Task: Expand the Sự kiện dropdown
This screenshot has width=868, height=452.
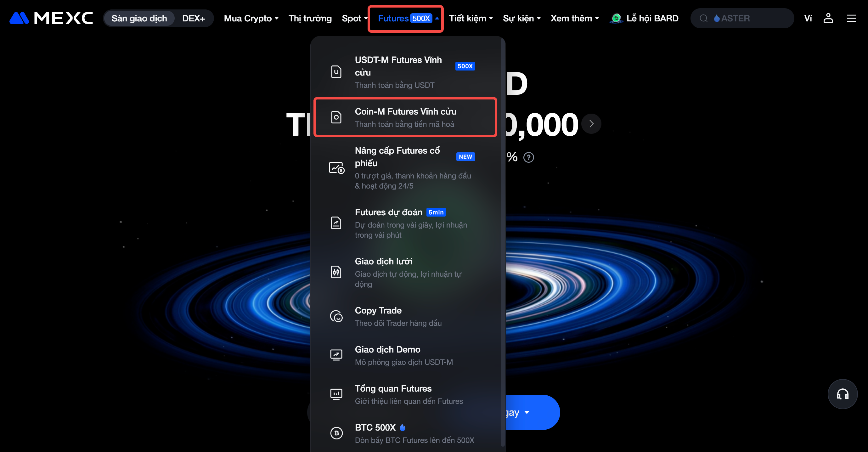Action: click(521, 18)
